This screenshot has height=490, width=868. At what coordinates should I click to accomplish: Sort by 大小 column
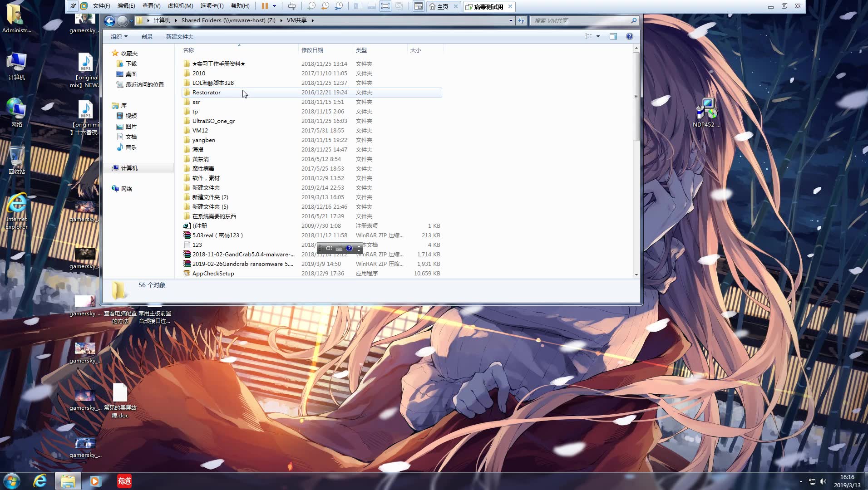pos(425,50)
